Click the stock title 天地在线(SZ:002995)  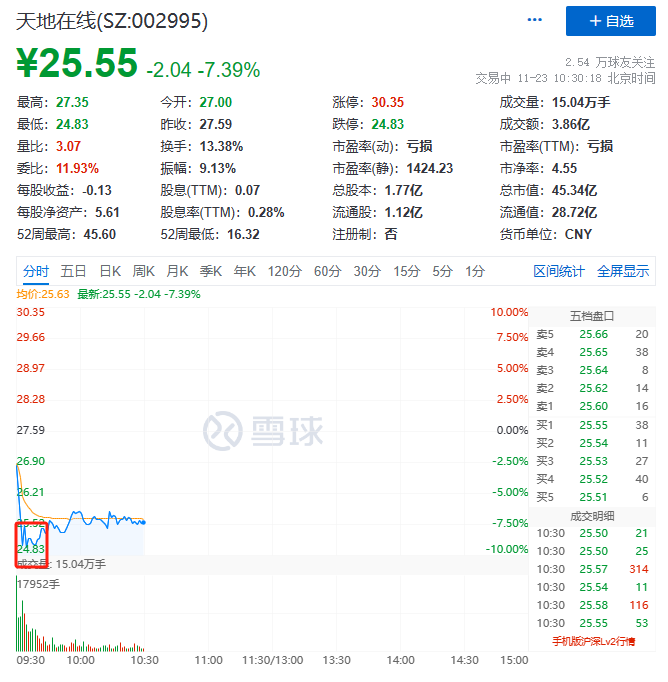112,21
